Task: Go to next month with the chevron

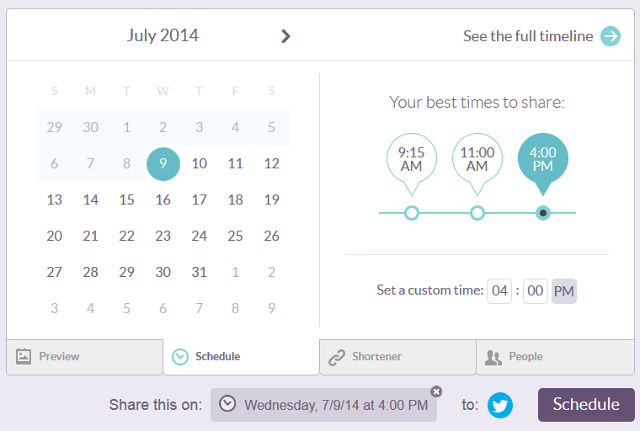Action: pos(286,36)
